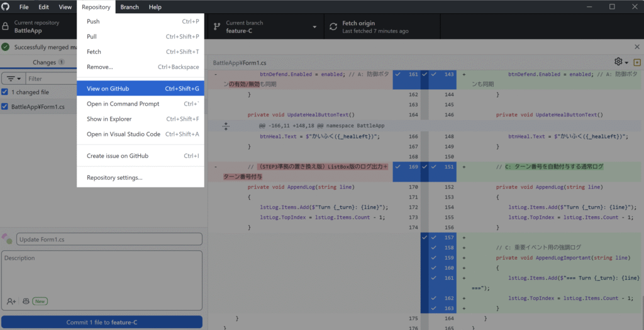Click the New badge in description box
Screen dimensions: 644x330
40,301
